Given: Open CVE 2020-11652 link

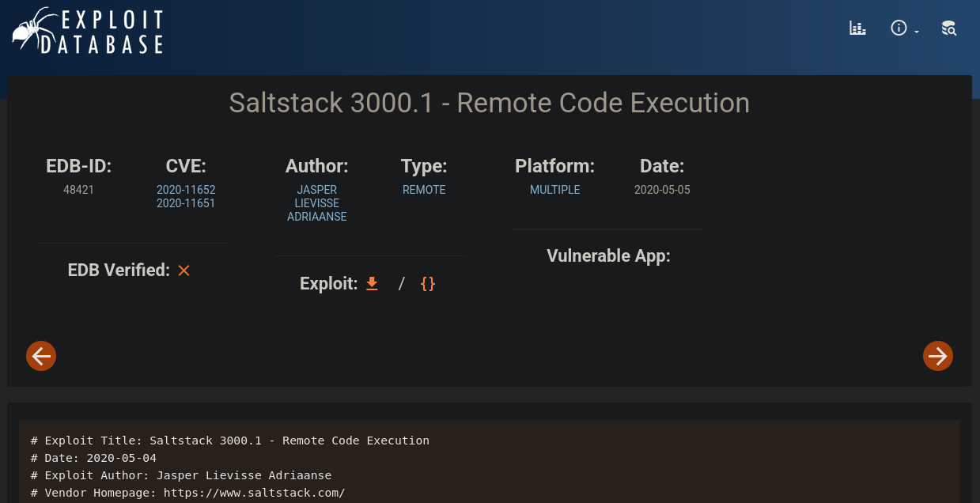Looking at the screenshot, I should 186,190.
